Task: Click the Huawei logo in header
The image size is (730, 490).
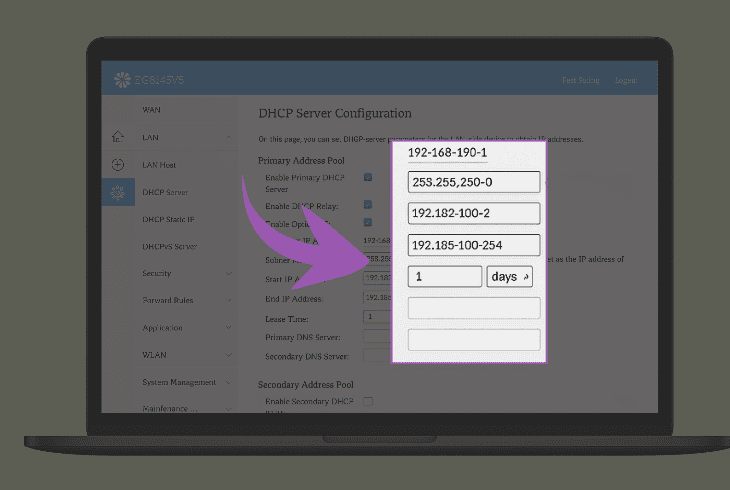Action: click(123, 80)
